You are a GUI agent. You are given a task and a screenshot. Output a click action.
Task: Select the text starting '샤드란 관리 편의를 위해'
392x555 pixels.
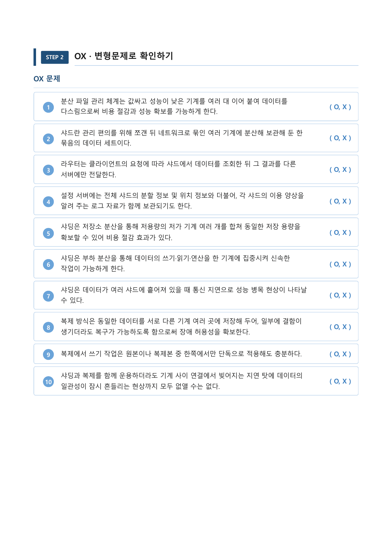[x=182, y=138]
